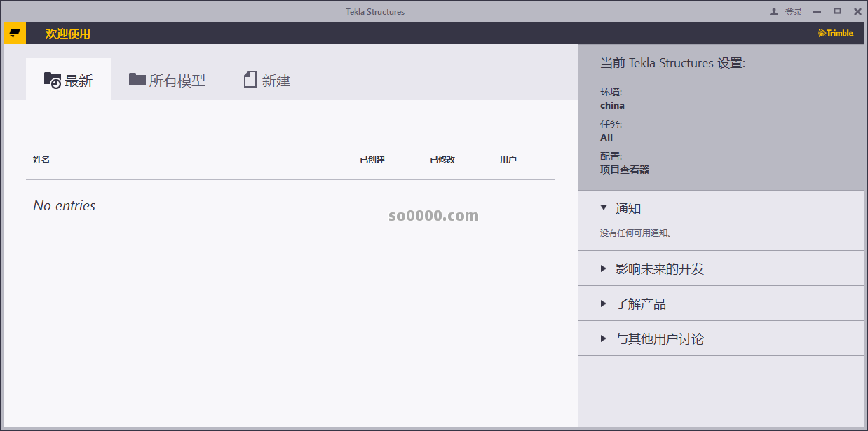This screenshot has height=431, width=868.
Task: Sort by the 用户 column header
Action: pyautogui.click(x=508, y=160)
